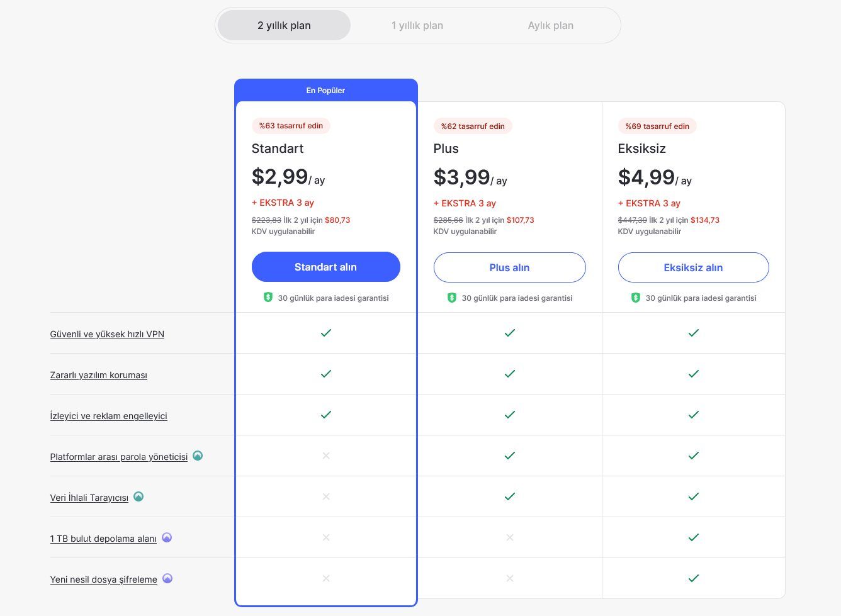Screen dimensions: 841x616
Task: Open the Yeni nesil dosya şifreleme link
Action: tap(104, 580)
